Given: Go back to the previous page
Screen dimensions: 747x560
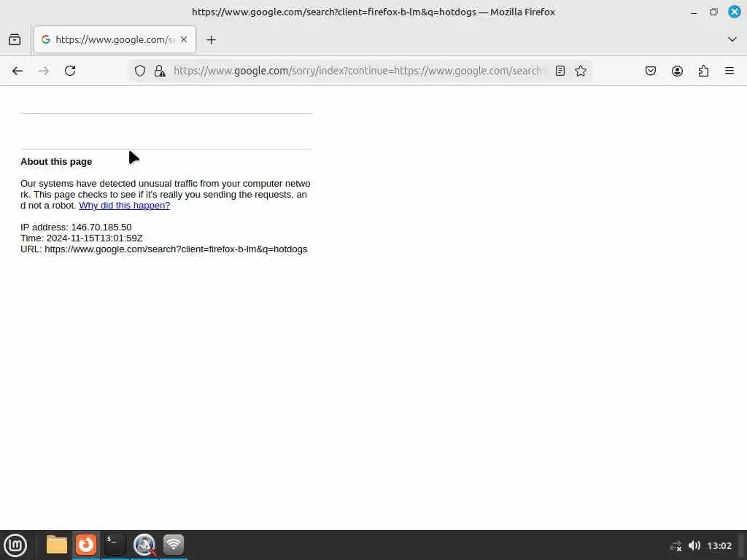Looking at the screenshot, I should click(18, 71).
